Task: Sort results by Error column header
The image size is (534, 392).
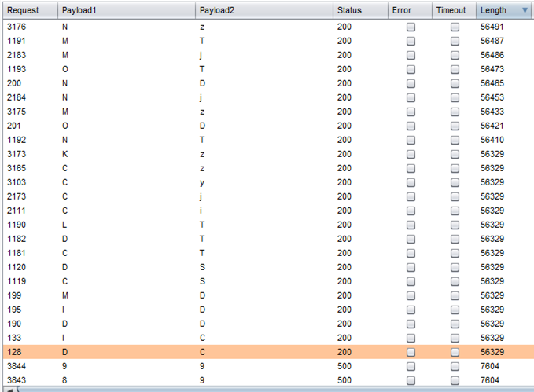Action: (410, 10)
